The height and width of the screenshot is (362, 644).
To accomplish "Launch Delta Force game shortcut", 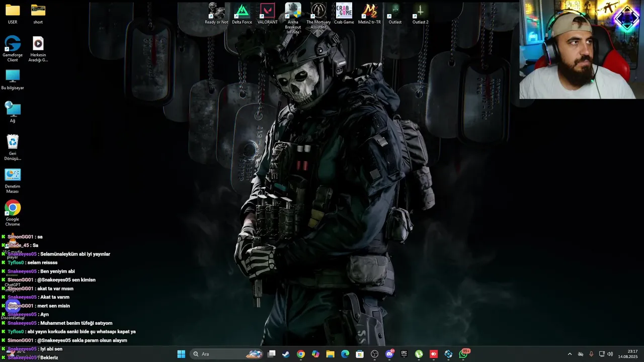I will click(x=242, y=14).
